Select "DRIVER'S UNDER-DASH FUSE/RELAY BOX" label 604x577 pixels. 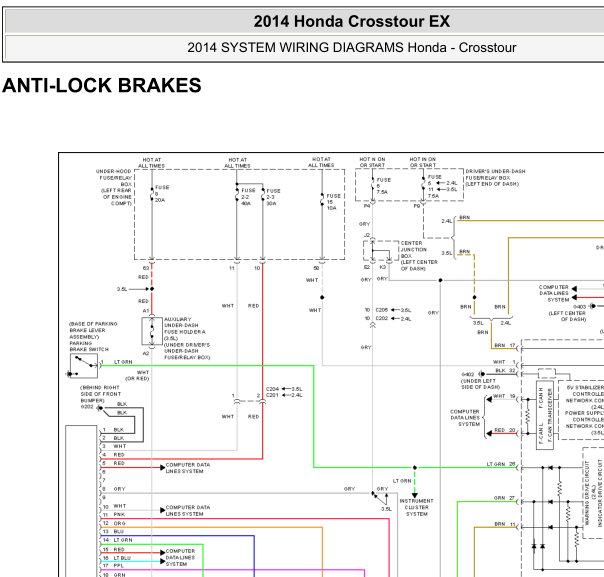(x=495, y=178)
